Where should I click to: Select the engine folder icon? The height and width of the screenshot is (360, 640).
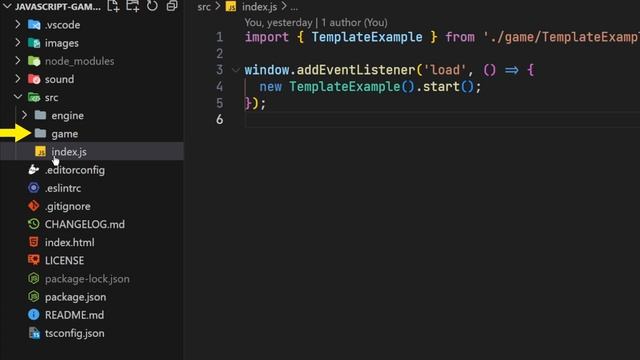click(40, 115)
